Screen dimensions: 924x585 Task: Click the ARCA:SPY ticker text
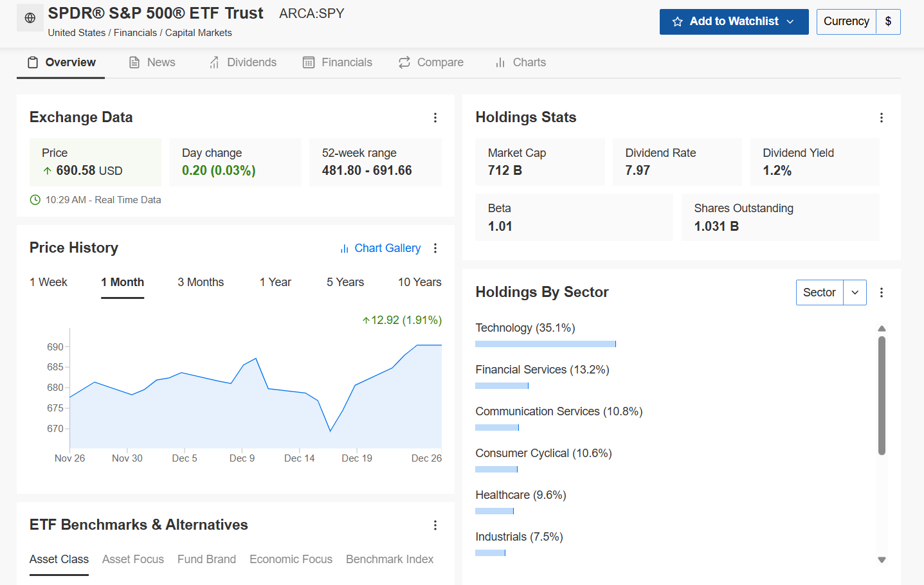tap(312, 14)
